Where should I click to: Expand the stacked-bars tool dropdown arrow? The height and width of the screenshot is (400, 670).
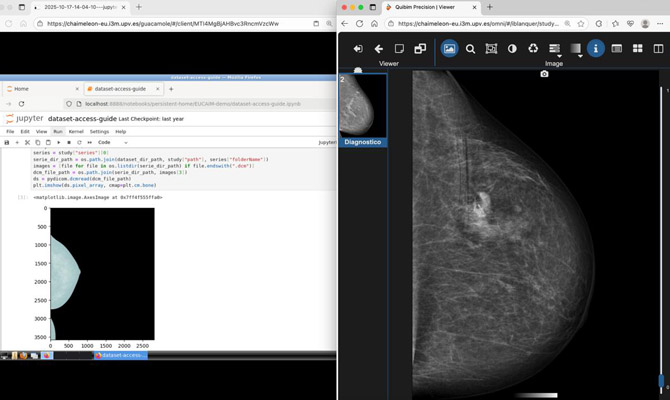click(x=559, y=56)
